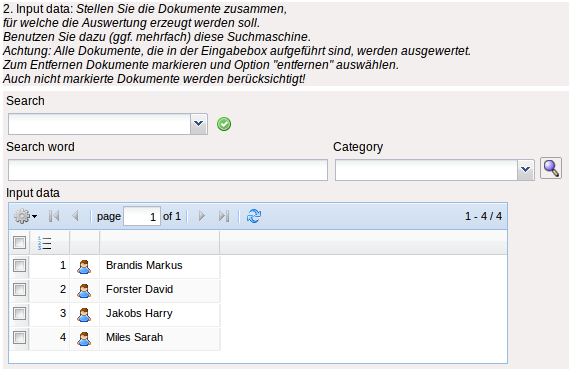Open the Category dropdown arrow

tap(525, 170)
